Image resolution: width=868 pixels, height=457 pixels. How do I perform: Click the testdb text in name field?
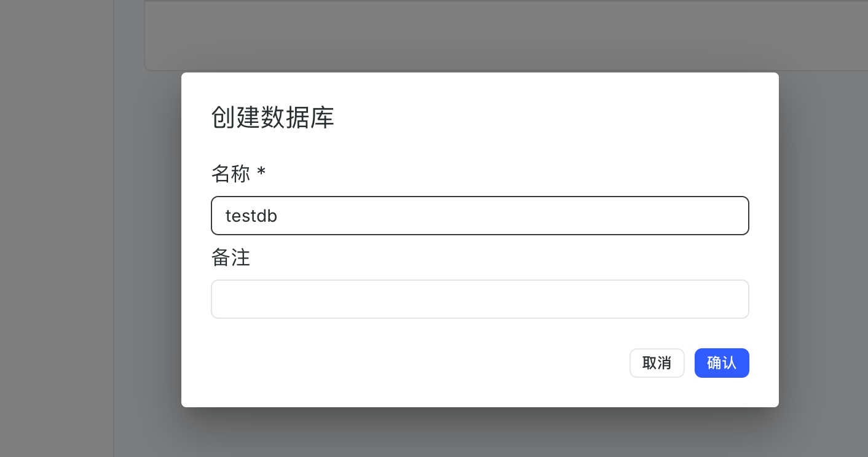click(251, 216)
